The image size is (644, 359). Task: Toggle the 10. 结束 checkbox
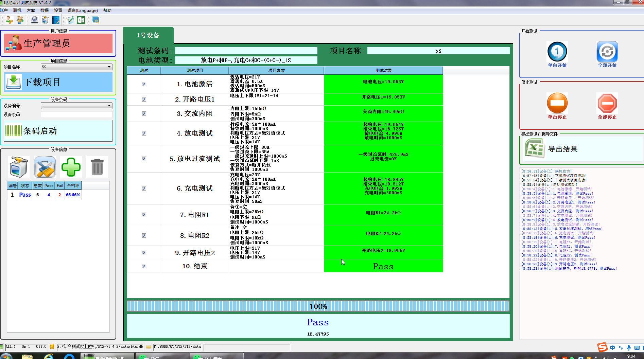(x=144, y=266)
